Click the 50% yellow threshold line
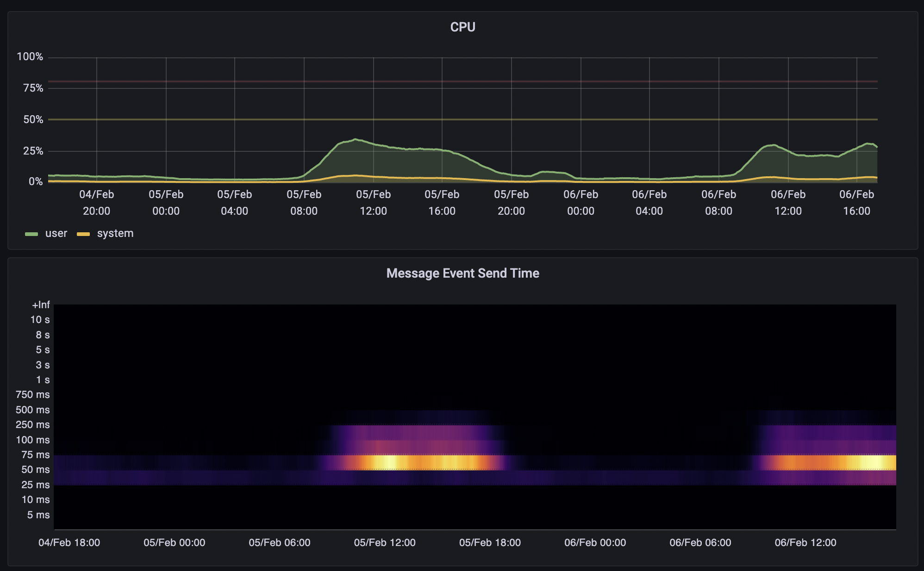924x571 pixels. (x=463, y=119)
